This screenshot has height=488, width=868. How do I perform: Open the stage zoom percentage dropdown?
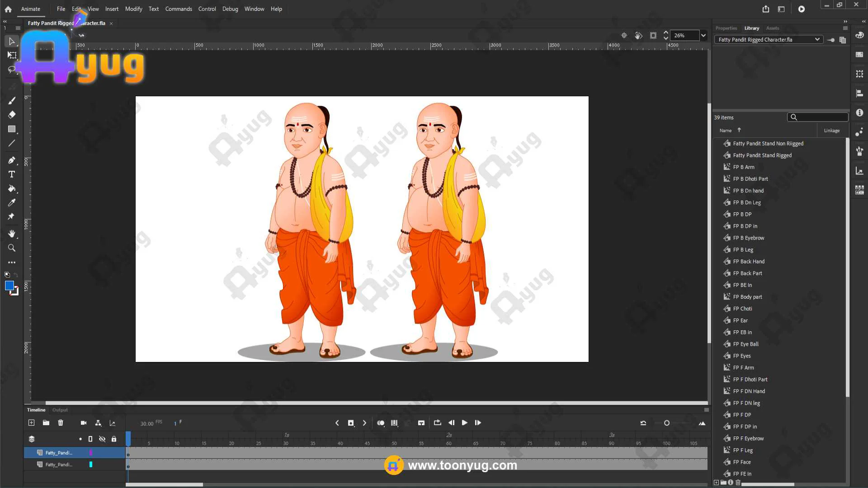coord(703,35)
